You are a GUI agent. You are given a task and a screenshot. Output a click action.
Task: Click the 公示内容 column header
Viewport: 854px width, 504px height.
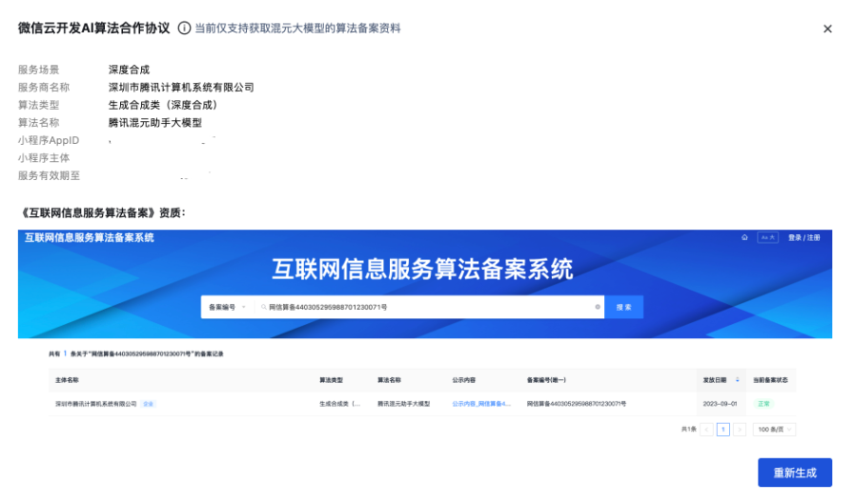pyautogui.click(x=463, y=380)
